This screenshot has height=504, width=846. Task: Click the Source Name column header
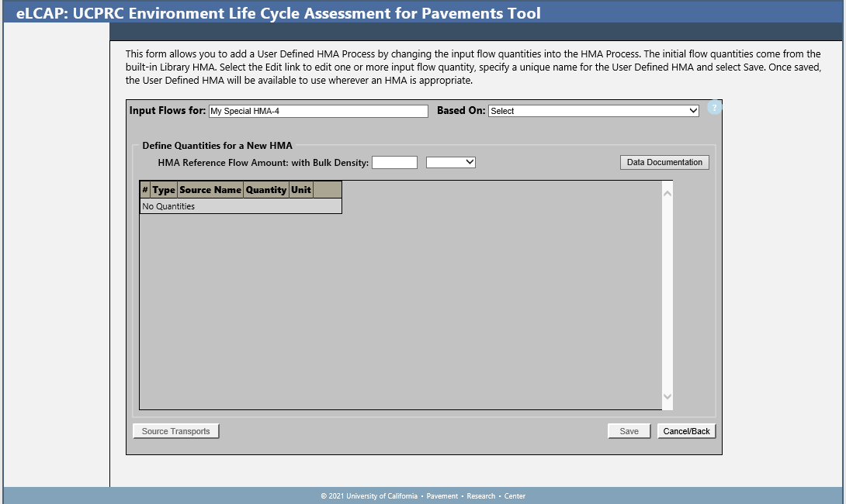click(210, 190)
